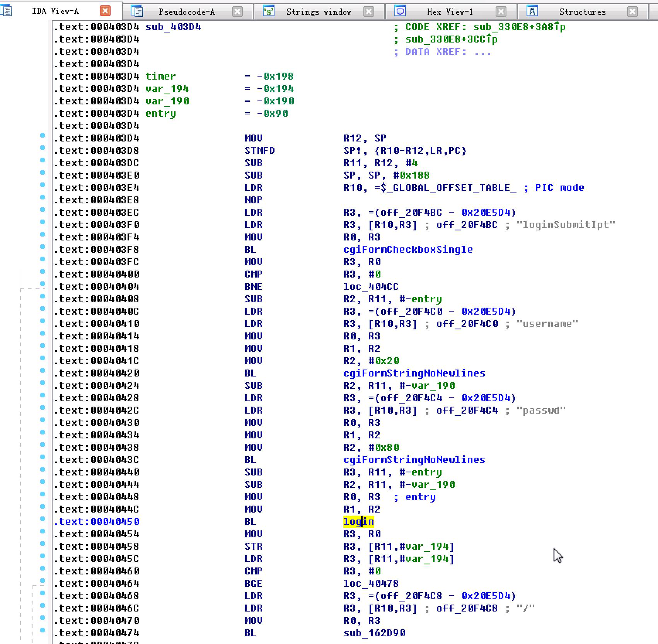Toggle breakpoint dot at address 00040450
The height and width of the screenshot is (644, 658).
click(x=43, y=519)
